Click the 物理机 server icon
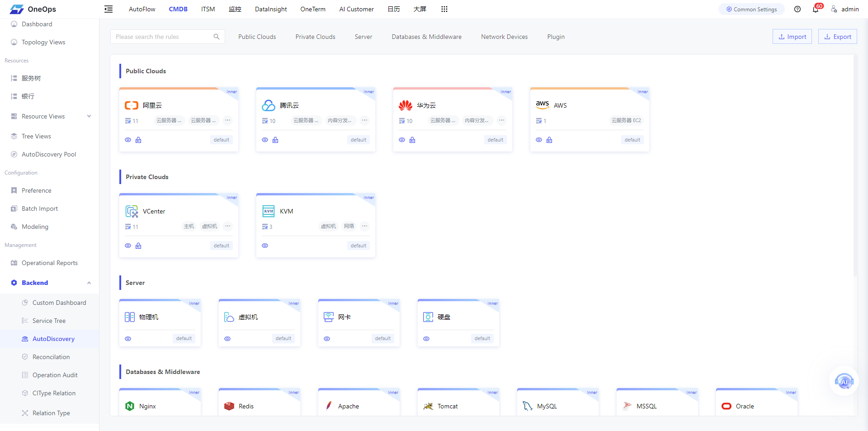868x431 pixels. click(130, 317)
